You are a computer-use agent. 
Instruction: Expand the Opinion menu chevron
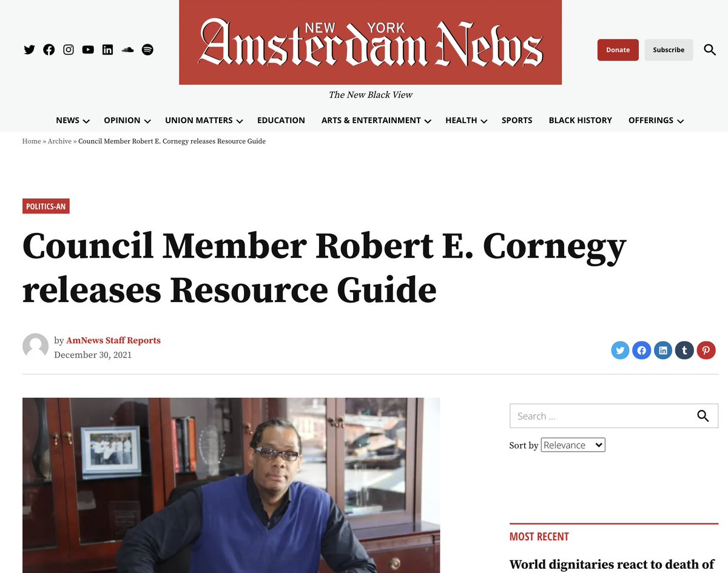pos(147,121)
